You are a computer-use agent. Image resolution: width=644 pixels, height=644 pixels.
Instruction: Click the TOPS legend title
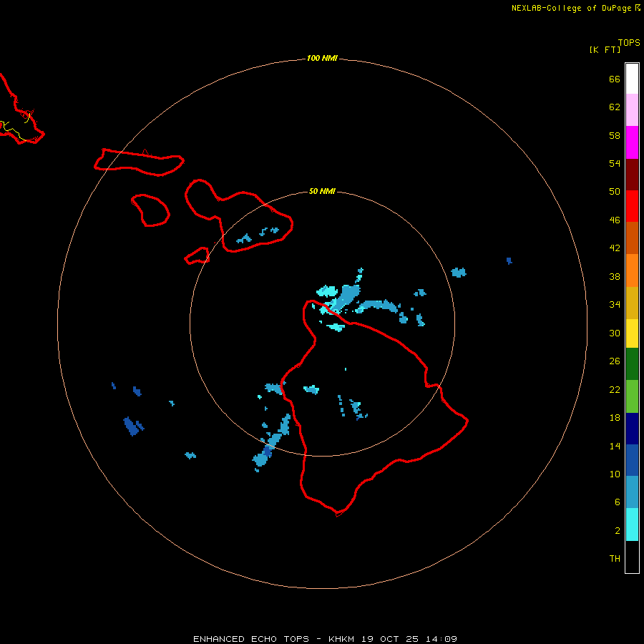pyautogui.click(x=629, y=43)
